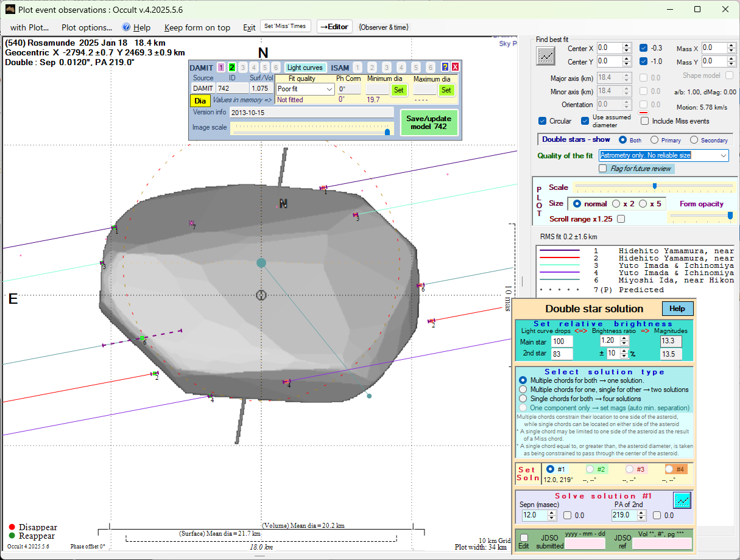
Task: Set the Minimum dia value
Action: pos(398,90)
